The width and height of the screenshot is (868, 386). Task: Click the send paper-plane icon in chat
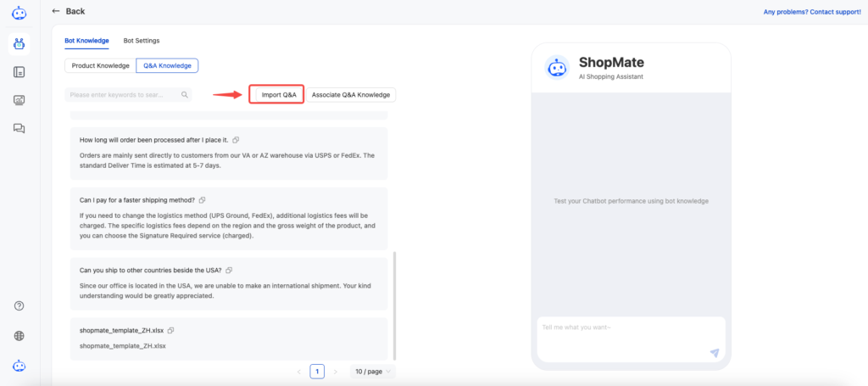(x=715, y=353)
